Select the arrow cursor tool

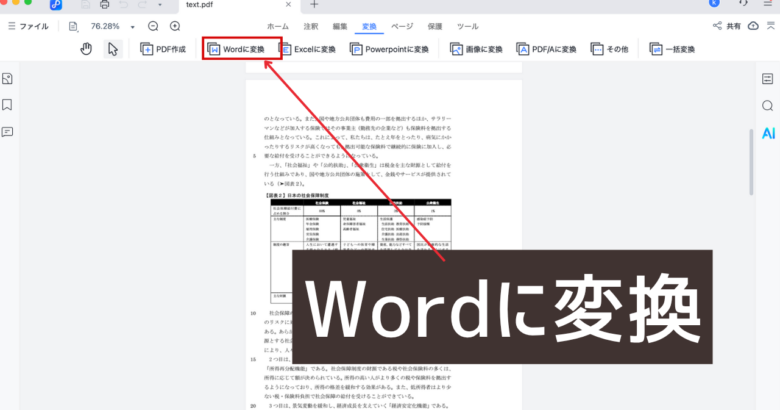[113, 48]
